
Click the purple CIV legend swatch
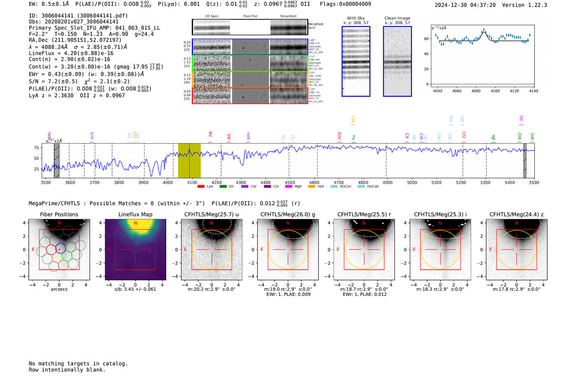(x=245, y=187)
